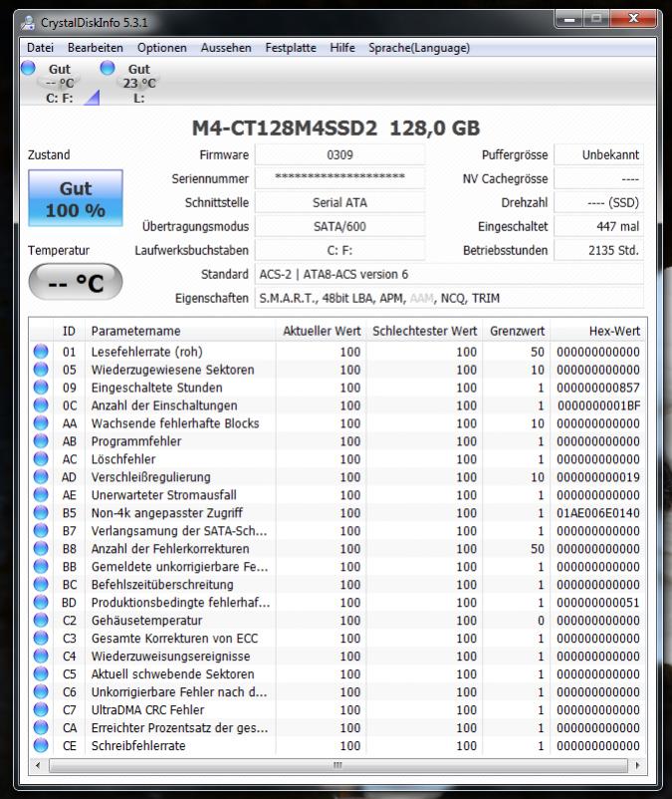Open the Festplatte menu
This screenshot has width=672, height=799.
coord(291,48)
